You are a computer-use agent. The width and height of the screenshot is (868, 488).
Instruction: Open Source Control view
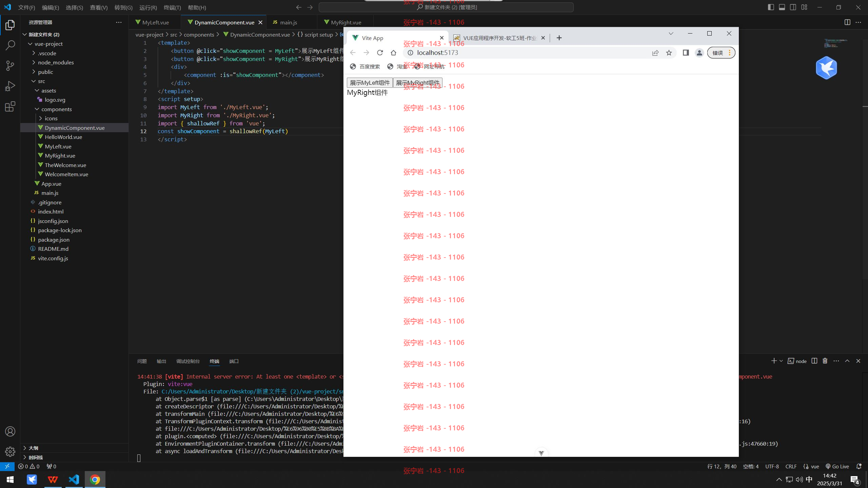(x=10, y=65)
